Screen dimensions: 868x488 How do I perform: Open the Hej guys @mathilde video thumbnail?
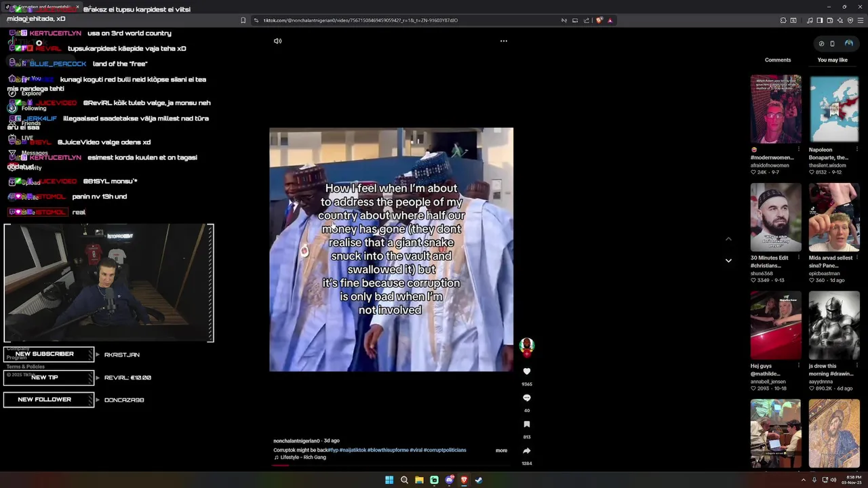(776, 326)
